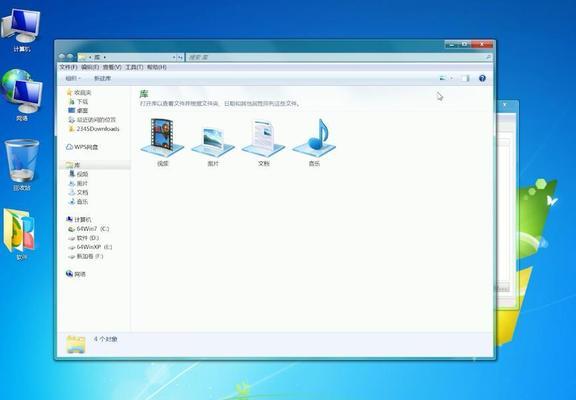Image resolution: width=576 pixels, height=400 pixels.
Task: Click the green 库 heading in the content pane
Action: click(x=144, y=94)
